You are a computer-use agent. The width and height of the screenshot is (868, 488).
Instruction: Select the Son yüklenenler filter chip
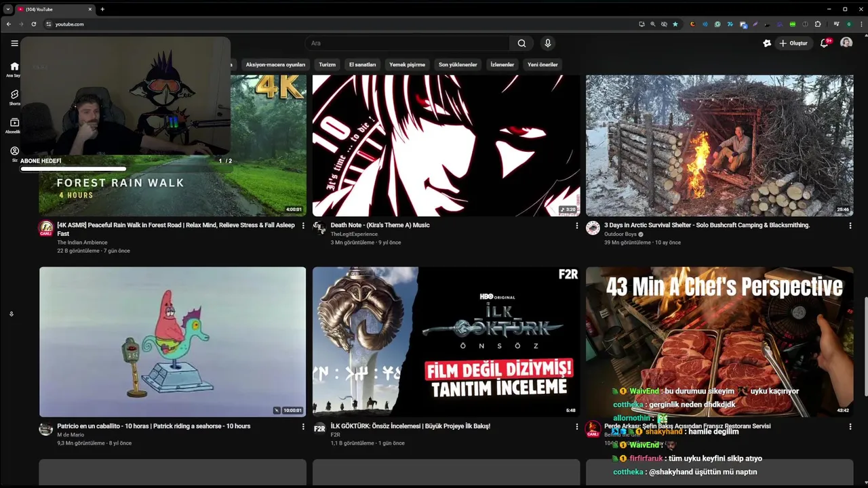tap(458, 64)
